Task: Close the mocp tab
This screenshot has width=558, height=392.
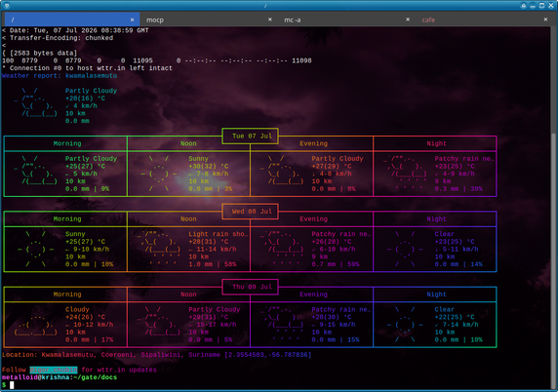Action: pyautogui.click(x=270, y=20)
